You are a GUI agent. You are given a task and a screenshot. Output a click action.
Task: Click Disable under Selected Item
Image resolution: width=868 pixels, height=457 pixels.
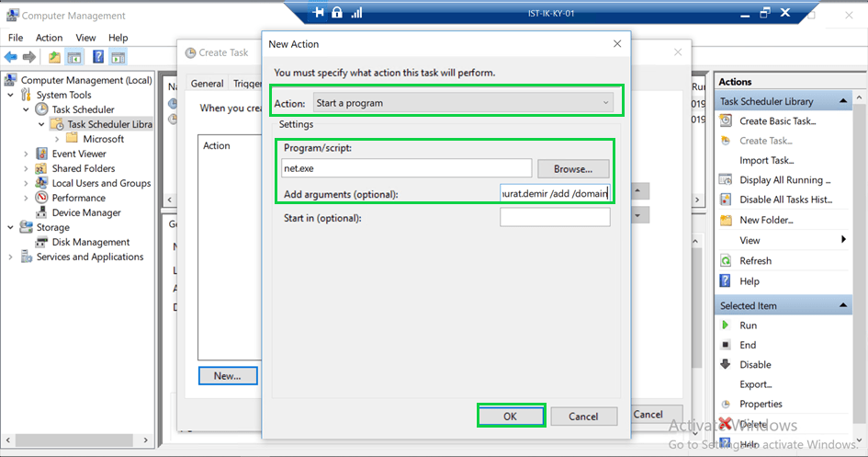pos(755,364)
